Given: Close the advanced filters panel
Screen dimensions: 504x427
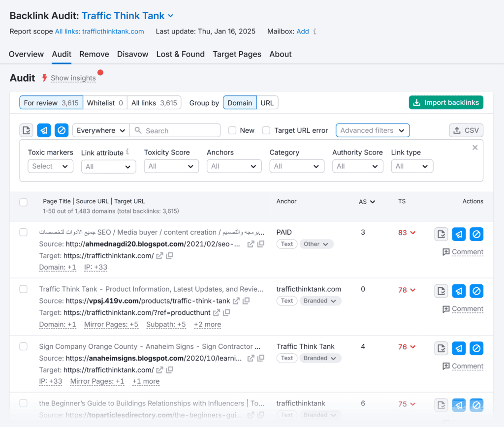Looking at the screenshot, I should pyautogui.click(x=475, y=148).
